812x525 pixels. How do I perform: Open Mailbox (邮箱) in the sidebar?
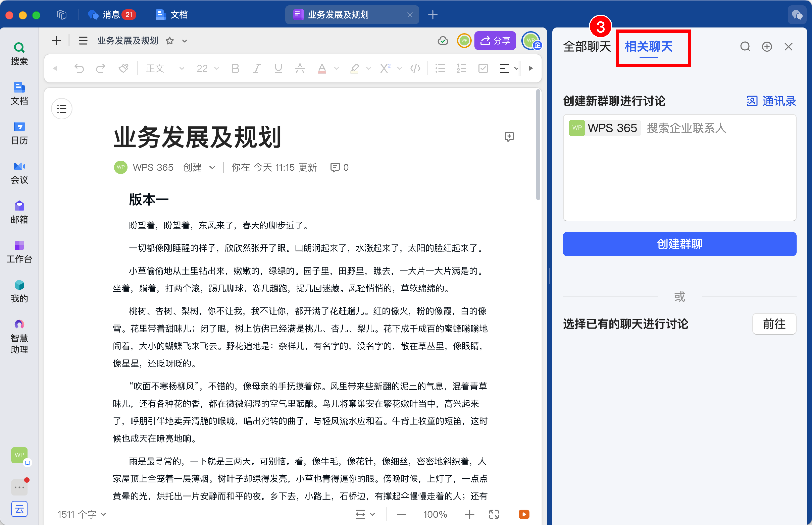pyautogui.click(x=19, y=212)
